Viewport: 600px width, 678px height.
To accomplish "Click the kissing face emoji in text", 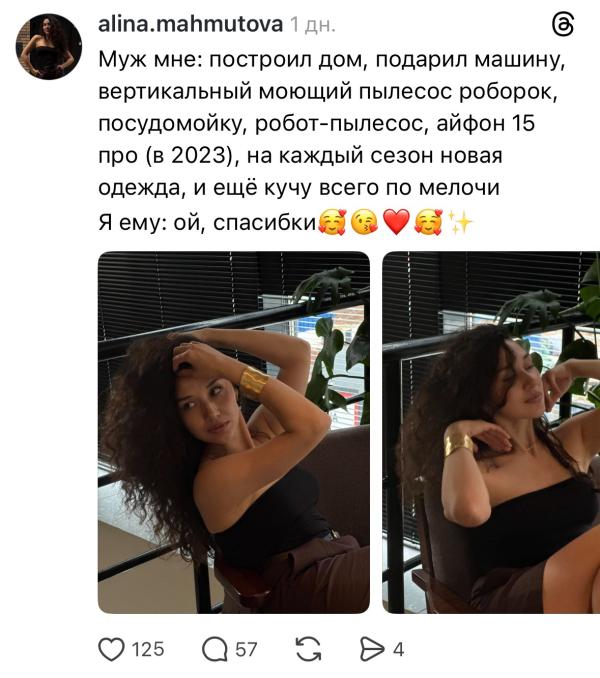I will pyautogui.click(x=364, y=222).
